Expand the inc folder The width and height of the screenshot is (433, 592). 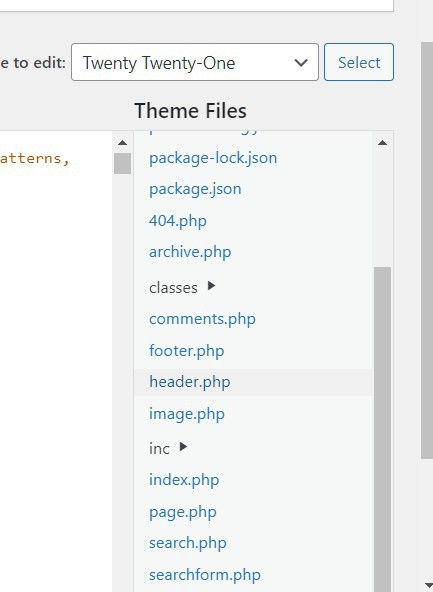click(159, 449)
